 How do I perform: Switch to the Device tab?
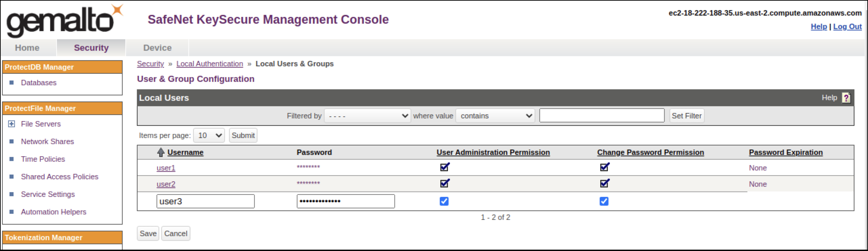coord(157,48)
